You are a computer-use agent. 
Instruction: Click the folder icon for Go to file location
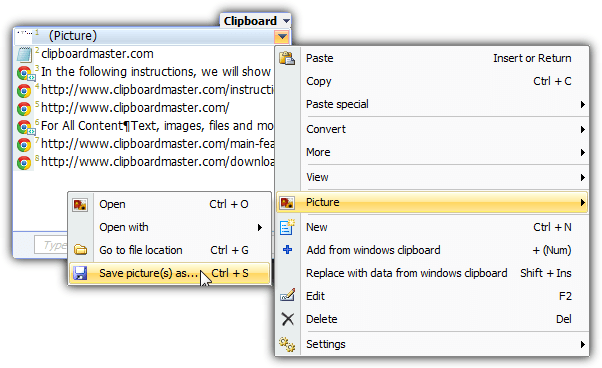coord(80,250)
